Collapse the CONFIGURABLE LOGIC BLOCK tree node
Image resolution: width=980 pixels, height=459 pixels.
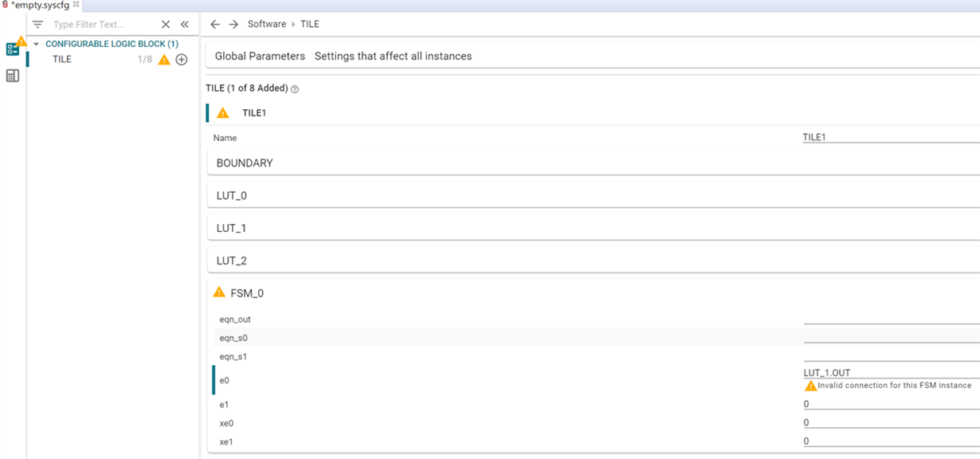[x=36, y=44]
